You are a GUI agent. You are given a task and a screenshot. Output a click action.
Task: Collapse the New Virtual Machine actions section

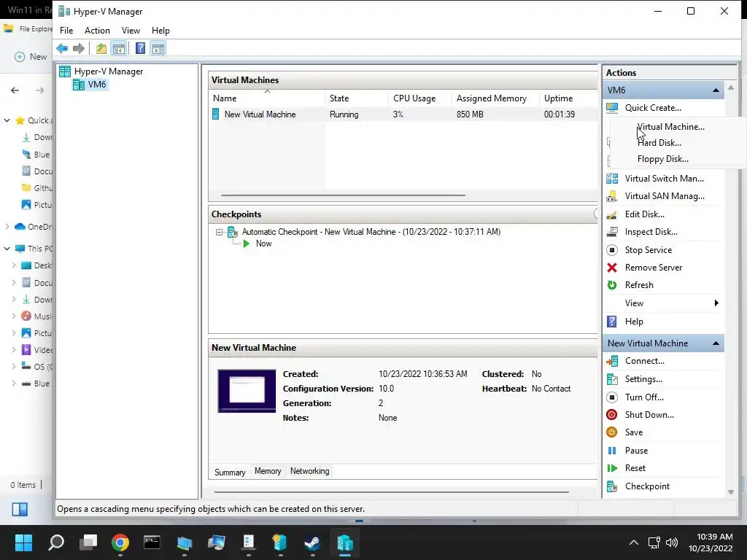tap(716, 343)
